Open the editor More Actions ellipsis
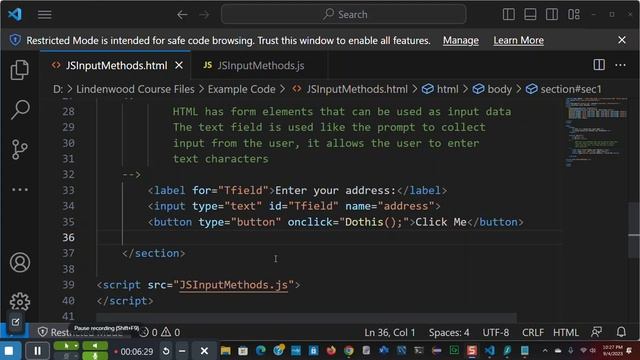640x360 pixels. tap(620, 65)
